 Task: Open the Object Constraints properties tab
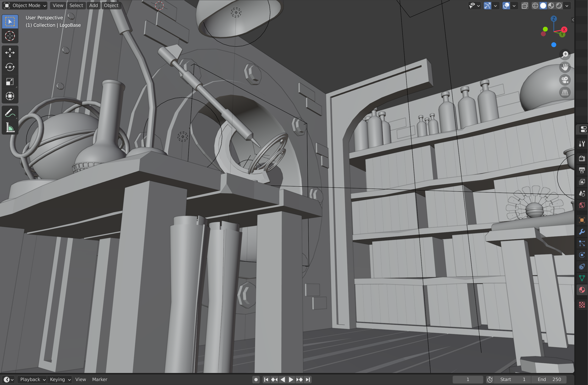(582, 267)
